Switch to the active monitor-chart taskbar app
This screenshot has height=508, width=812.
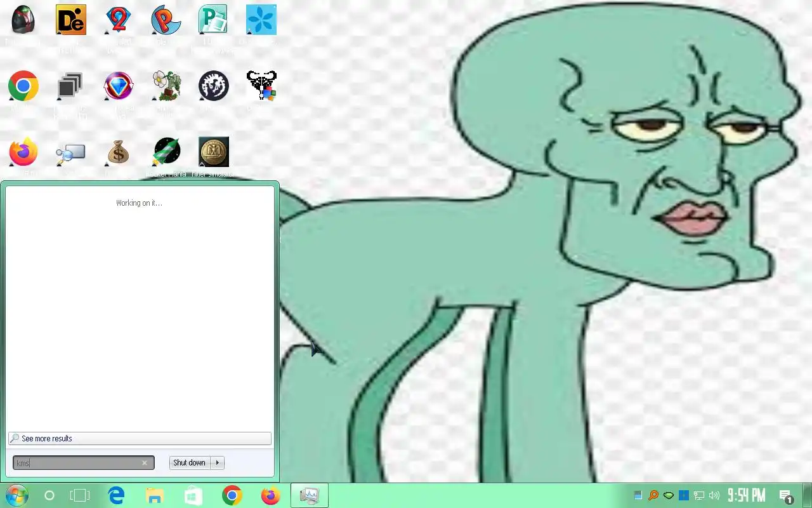click(x=310, y=495)
